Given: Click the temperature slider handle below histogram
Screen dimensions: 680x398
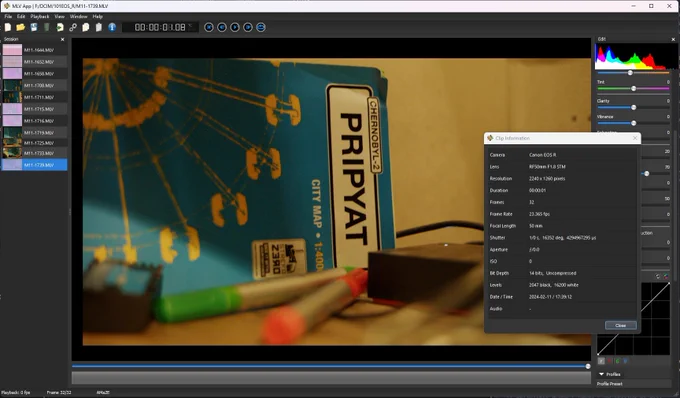Looking at the screenshot, I should tap(630, 73).
